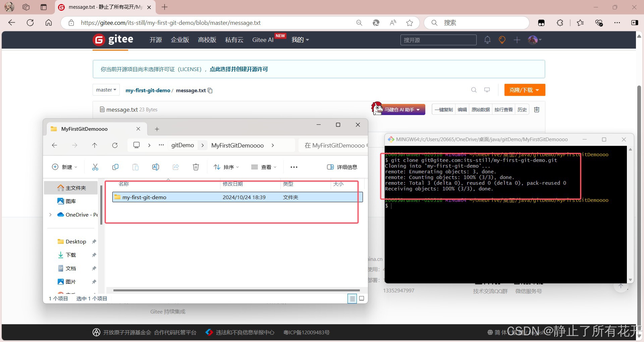The image size is (644, 342).
Task: Click the 原始数据 button
Action: click(480, 110)
